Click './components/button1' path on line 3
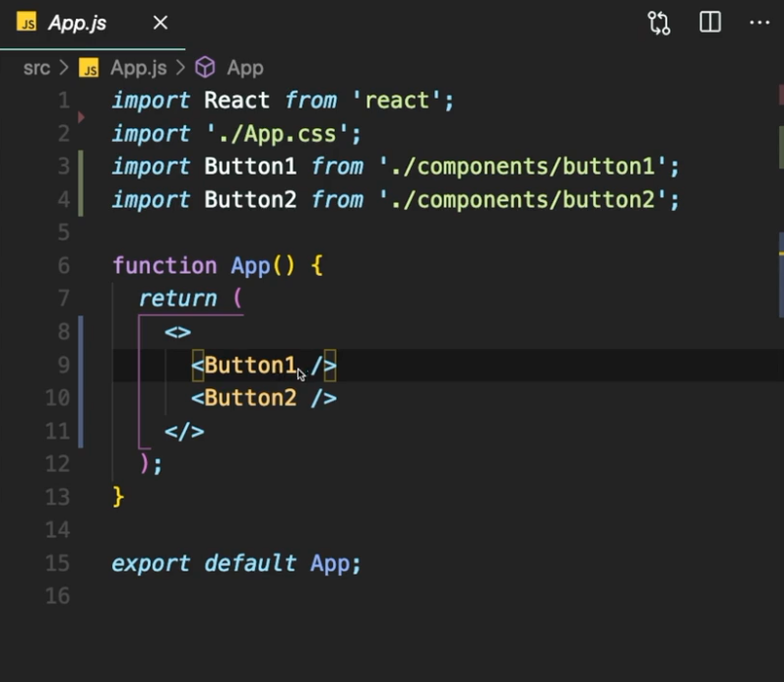 522,167
